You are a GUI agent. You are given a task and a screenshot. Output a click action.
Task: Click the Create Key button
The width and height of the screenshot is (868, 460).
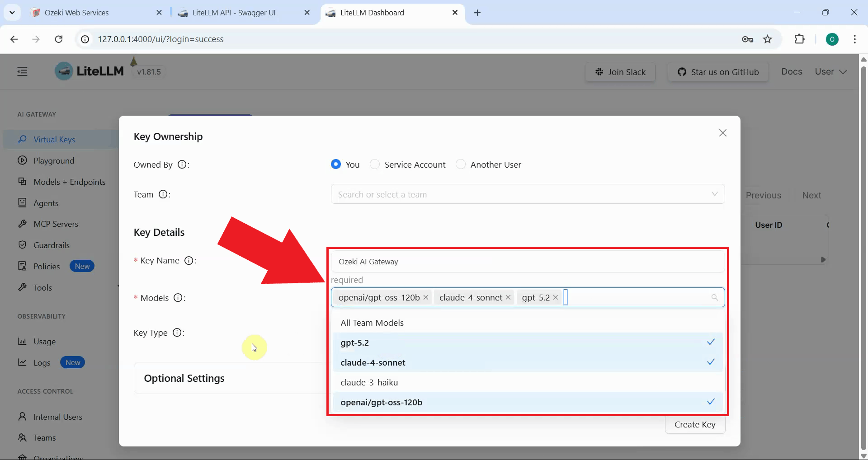[x=694, y=424]
